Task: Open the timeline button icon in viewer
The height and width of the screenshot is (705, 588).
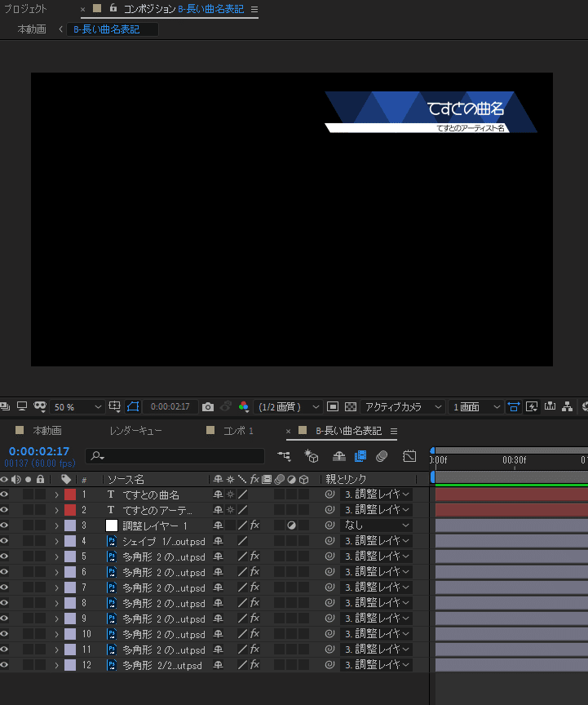Action: (550, 406)
